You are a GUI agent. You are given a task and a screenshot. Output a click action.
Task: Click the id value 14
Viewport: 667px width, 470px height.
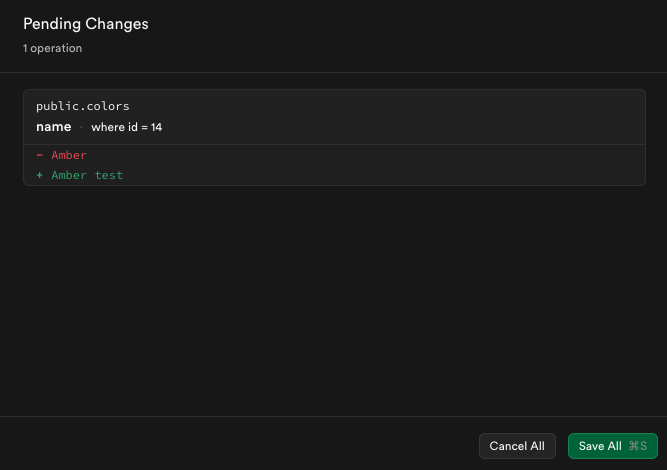(x=156, y=127)
